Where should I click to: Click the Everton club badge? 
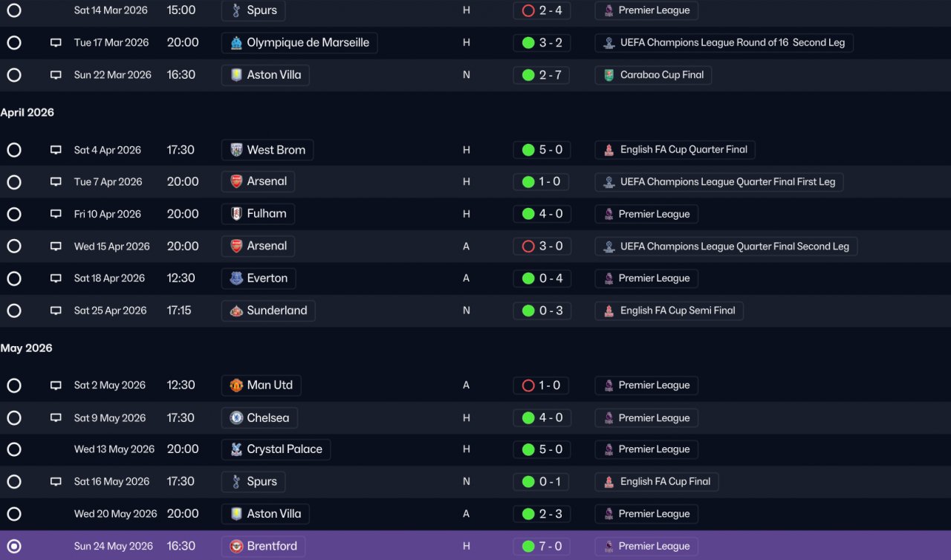(x=236, y=279)
